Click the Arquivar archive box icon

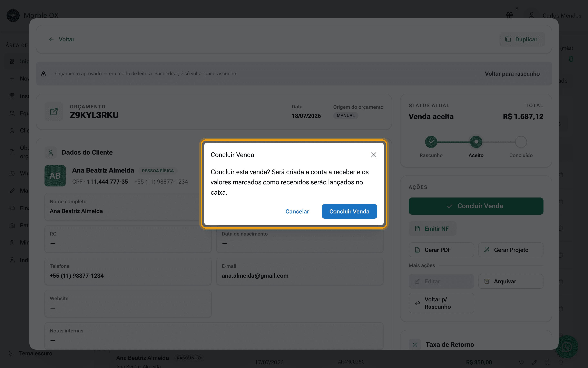(487, 281)
